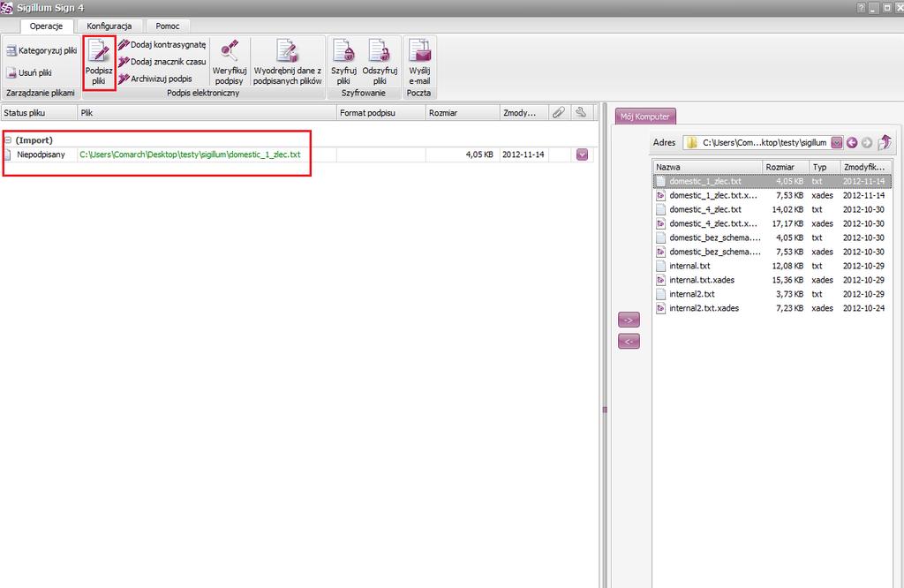
Task: Click the Sigillum Sign app logo icon
Action: [7, 8]
